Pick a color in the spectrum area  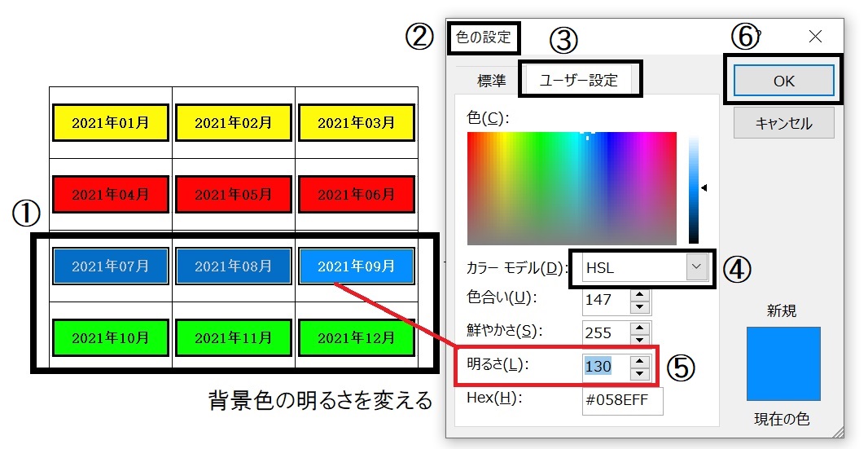pyautogui.click(x=572, y=188)
